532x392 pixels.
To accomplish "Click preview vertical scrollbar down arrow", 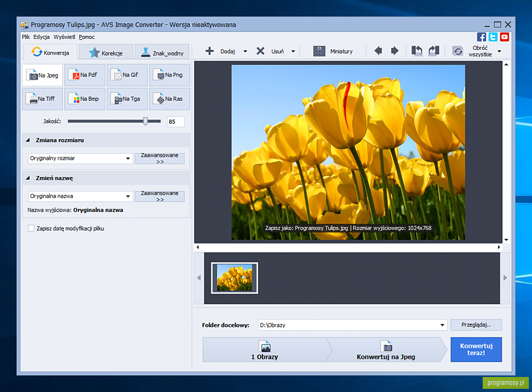I will pos(506,240).
